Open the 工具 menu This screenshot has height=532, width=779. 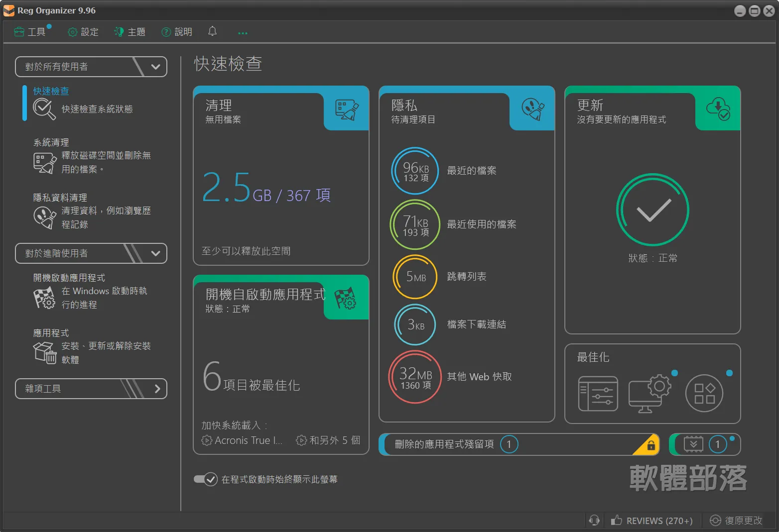[30, 32]
